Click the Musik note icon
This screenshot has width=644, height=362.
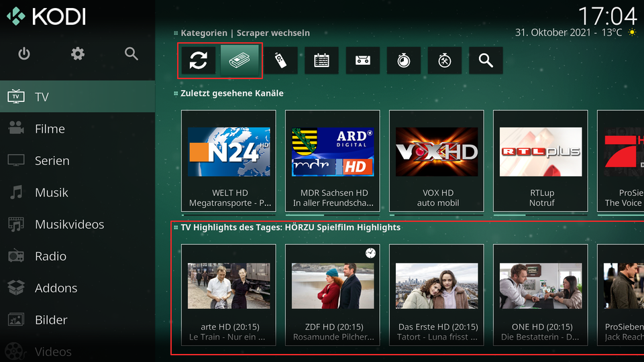tap(16, 192)
